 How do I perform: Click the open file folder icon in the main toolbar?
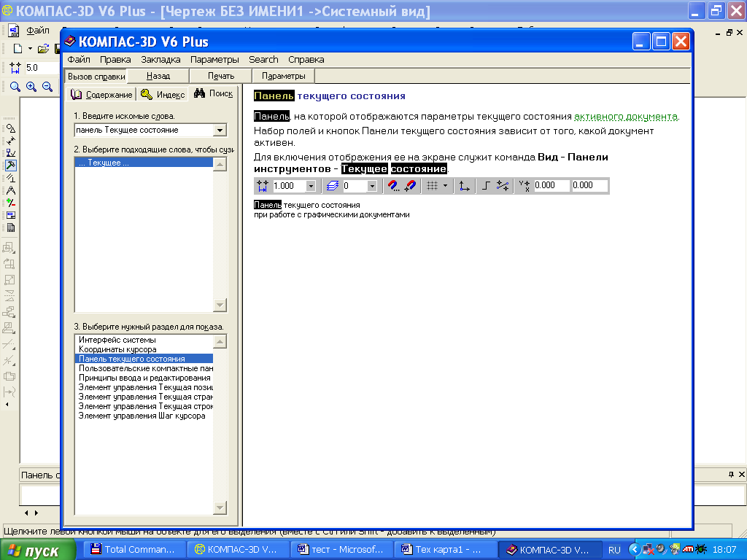point(43,49)
